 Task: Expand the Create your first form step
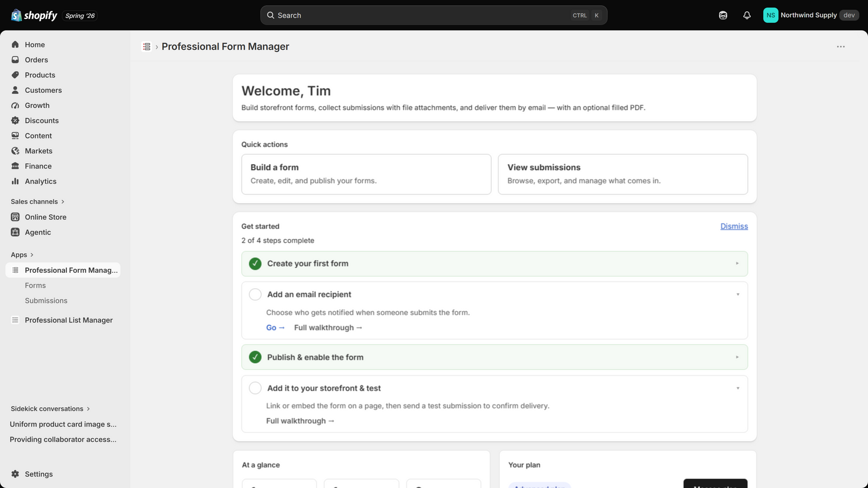click(x=737, y=264)
